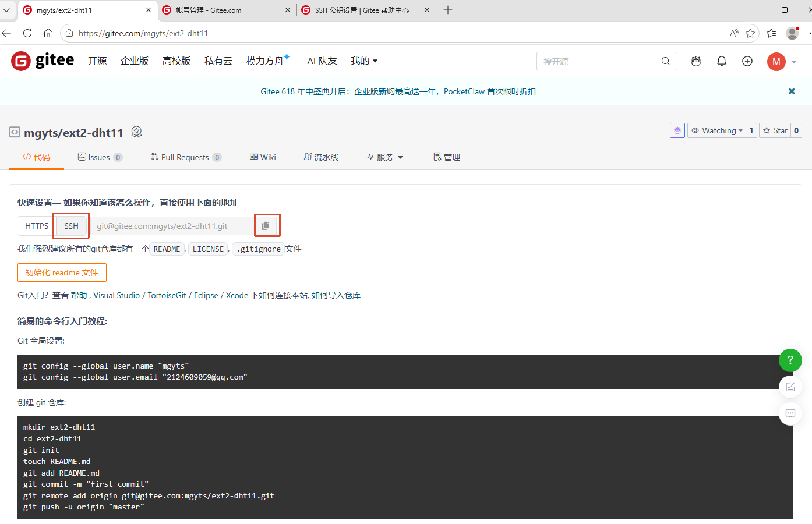
Task: Click the Gitee logo in the header
Action: pyautogui.click(x=43, y=61)
